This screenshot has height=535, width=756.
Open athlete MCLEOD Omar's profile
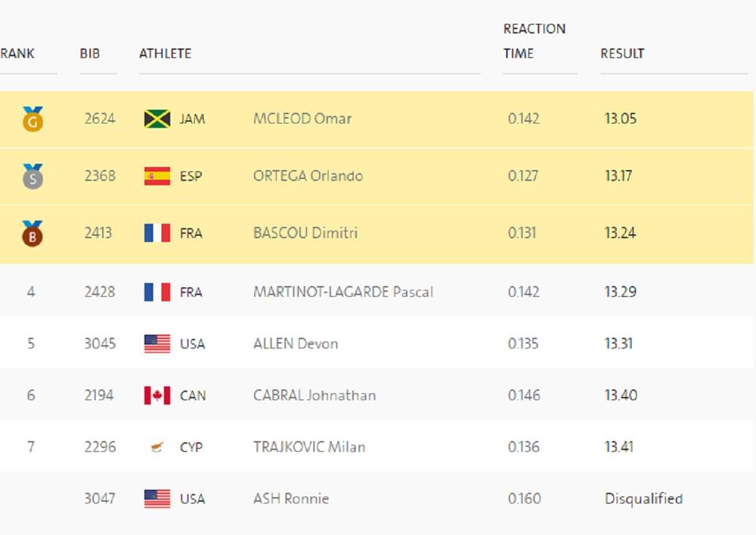tap(302, 119)
